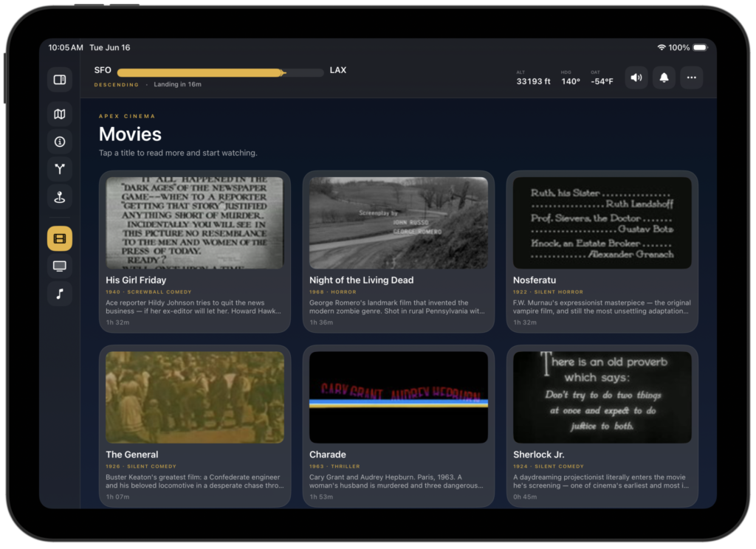This screenshot has height=549, width=756.
Task: Click the 1940 Screwball Comedy tag
Action: point(148,292)
